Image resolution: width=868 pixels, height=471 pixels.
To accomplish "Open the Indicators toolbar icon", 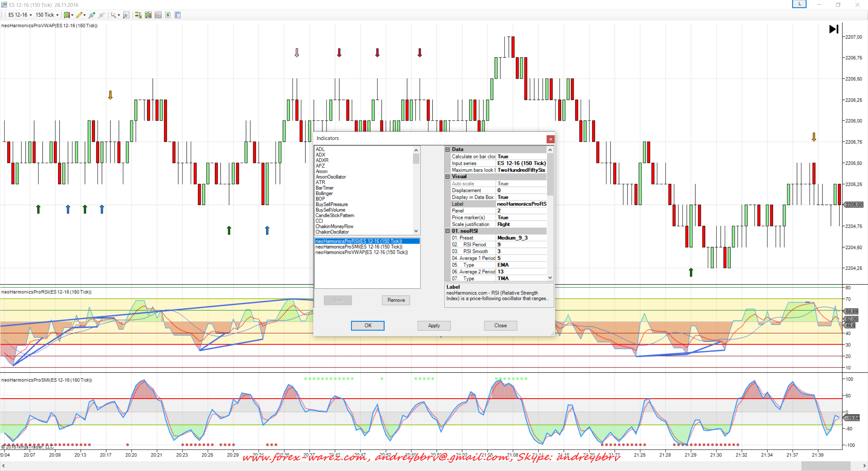I will click(158, 15).
